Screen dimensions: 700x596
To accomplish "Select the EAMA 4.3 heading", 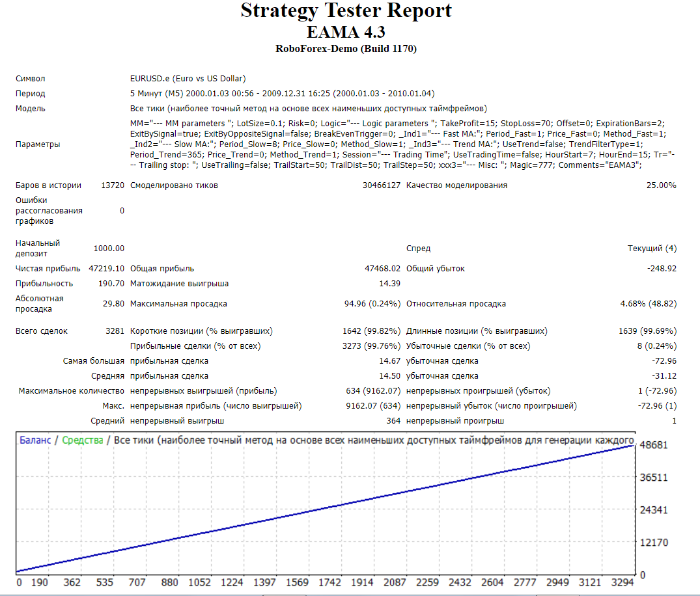I will tap(346, 32).
